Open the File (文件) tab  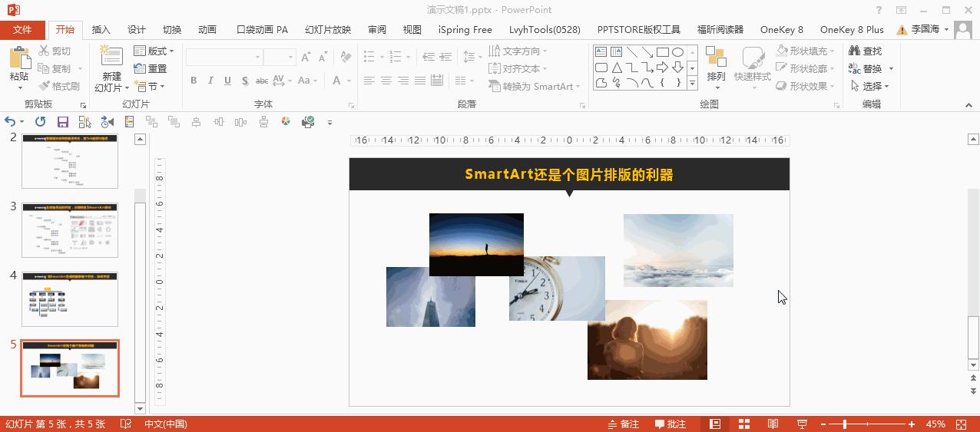22,29
